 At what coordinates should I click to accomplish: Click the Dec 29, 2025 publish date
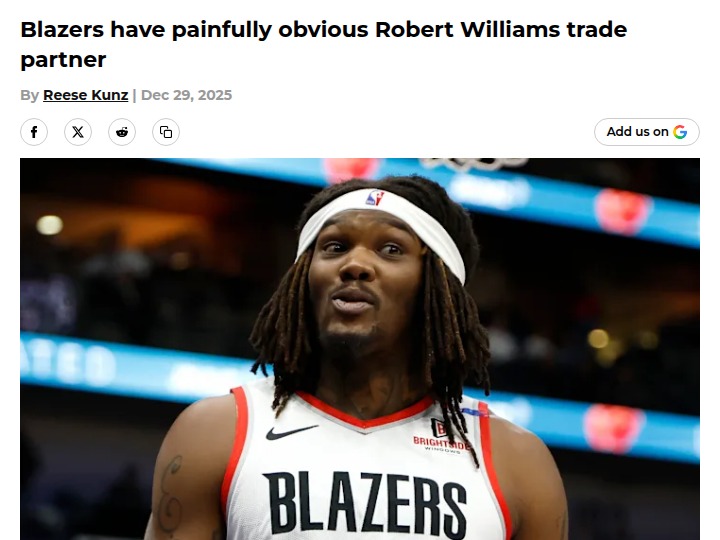point(186,95)
